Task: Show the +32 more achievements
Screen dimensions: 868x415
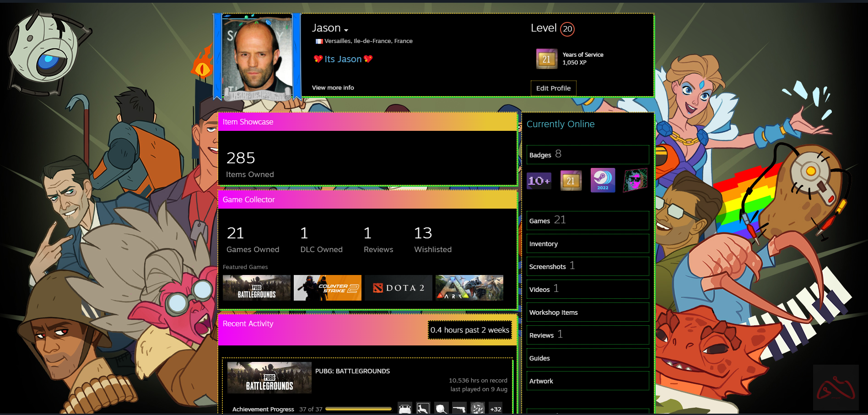Action: (496, 409)
